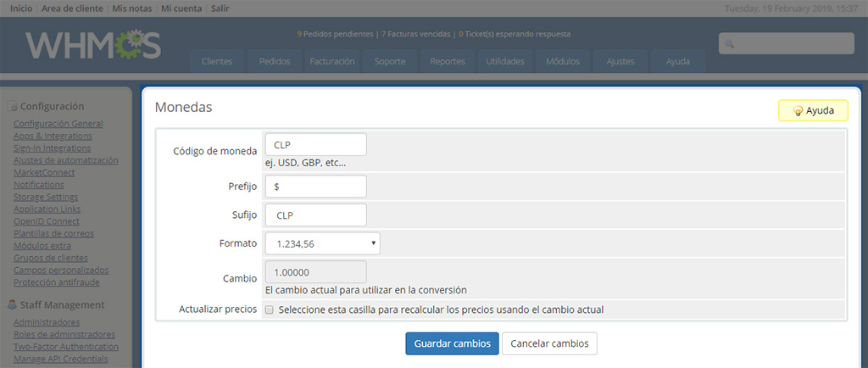868x368 pixels.
Task: Click Cancelar cambios button
Action: point(549,343)
